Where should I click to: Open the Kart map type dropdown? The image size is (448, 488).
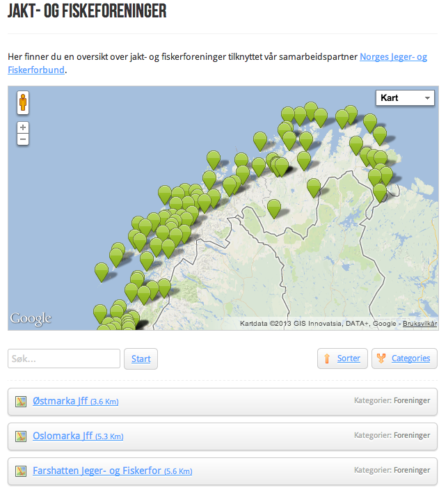tap(405, 97)
